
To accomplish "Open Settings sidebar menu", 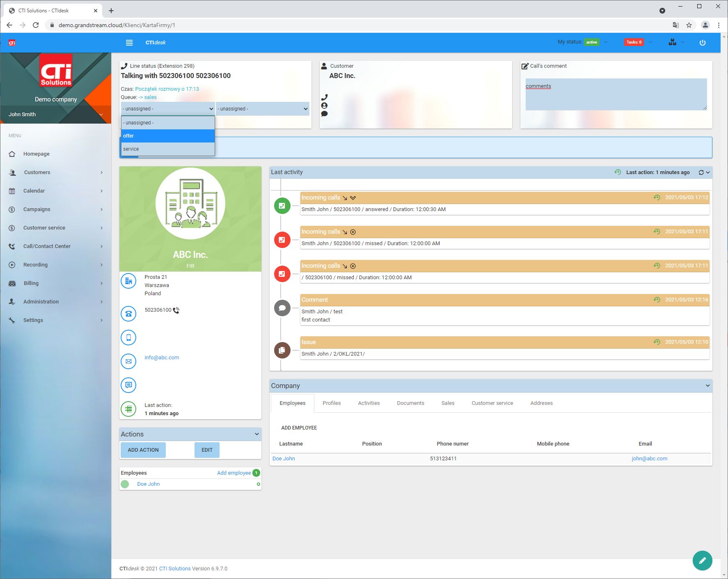I will click(x=55, y=320).
